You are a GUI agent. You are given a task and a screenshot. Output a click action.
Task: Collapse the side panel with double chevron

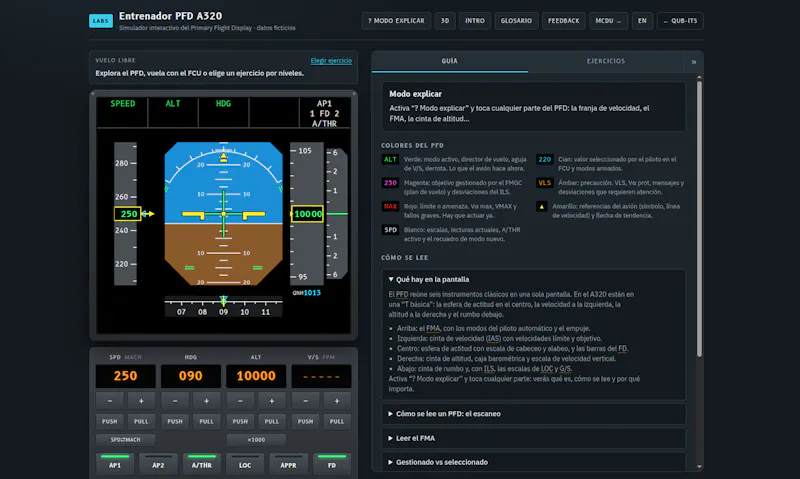[694, 62]
